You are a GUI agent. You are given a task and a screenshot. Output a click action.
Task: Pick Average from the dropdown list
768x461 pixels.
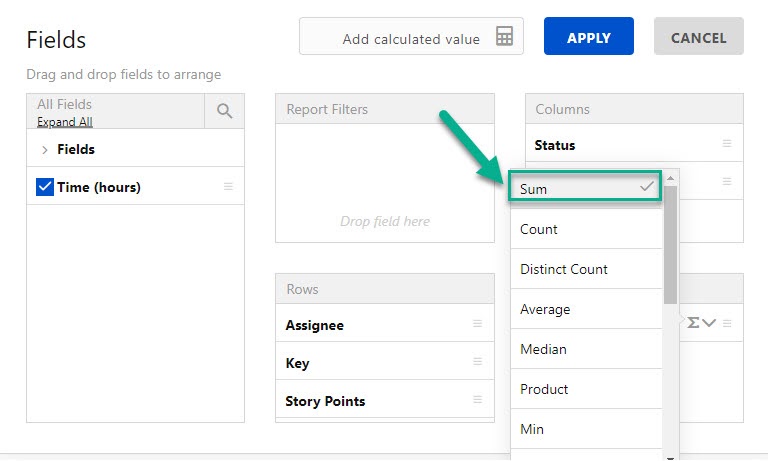(x=584, y=309)
